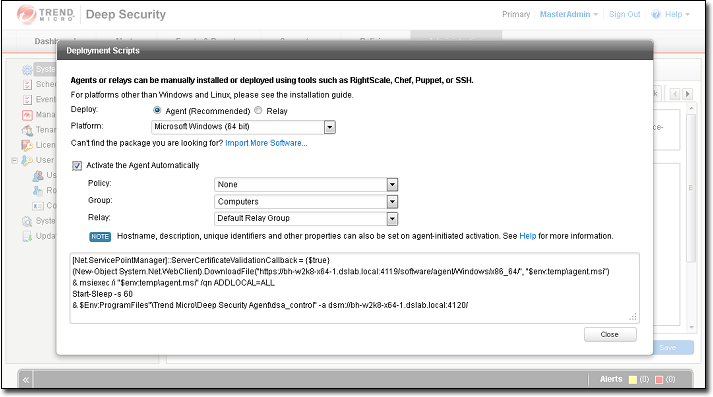Collapse the User Management tree node
The width and height of the screenshot is (713, 397).
(x=14, y=161)
